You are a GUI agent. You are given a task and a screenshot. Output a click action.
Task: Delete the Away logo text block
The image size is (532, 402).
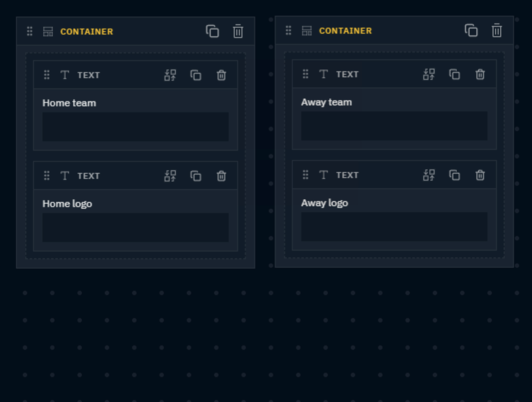(x=480, y=175)
